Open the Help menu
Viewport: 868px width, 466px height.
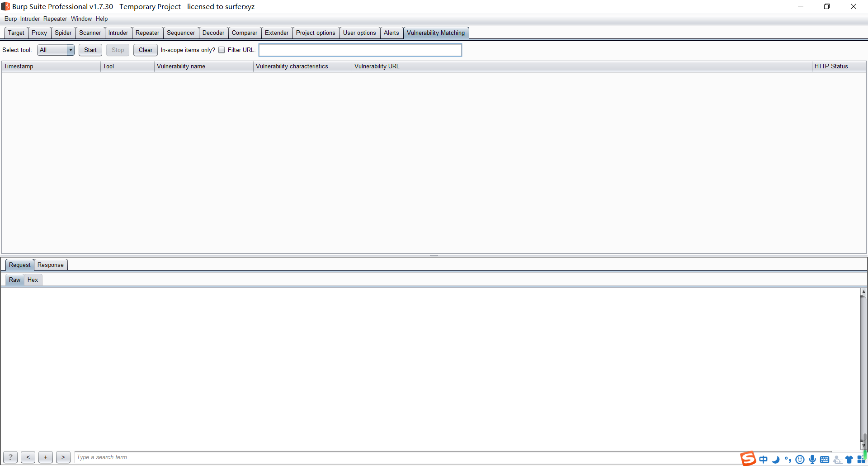(x=102, y=19)
